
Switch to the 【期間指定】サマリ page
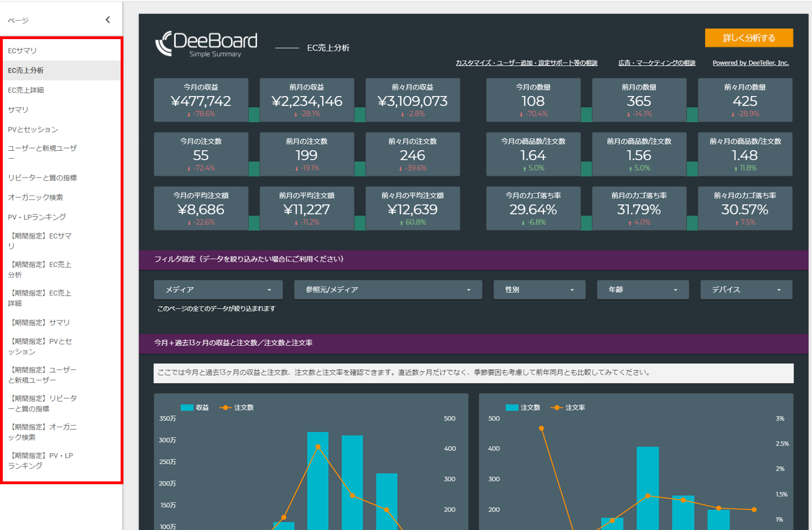click(41, 322)
